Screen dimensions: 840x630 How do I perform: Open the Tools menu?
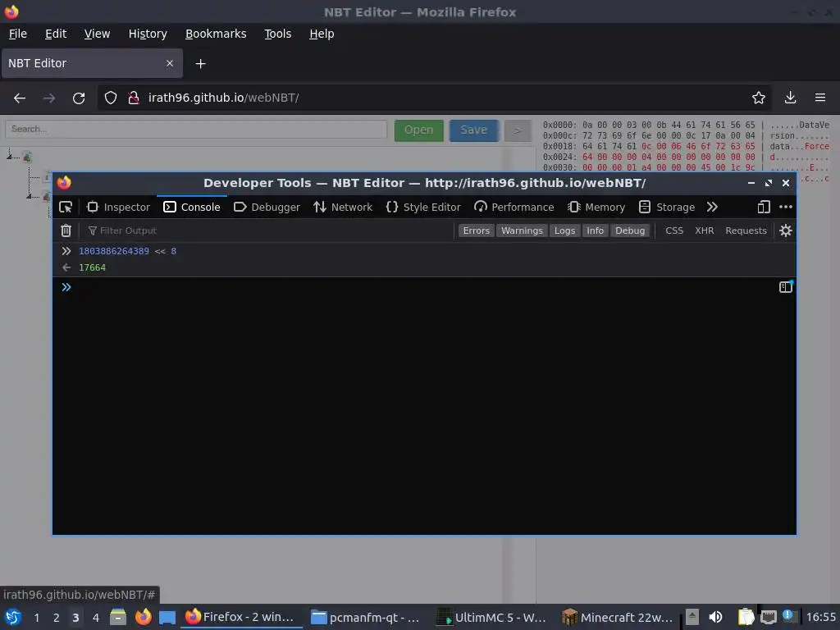[277, 34]
